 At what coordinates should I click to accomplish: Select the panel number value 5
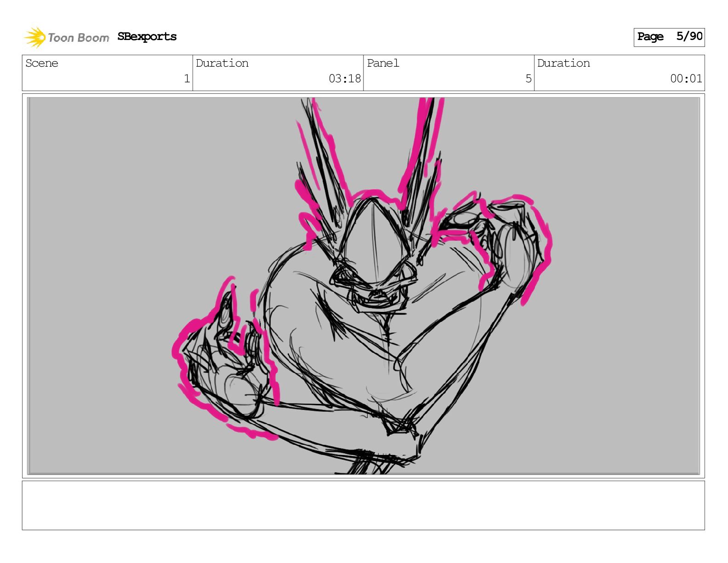[x=528, y=79]
